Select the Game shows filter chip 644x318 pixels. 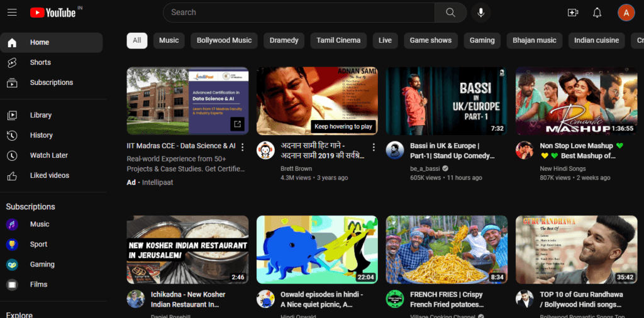(x=431, y=41)
